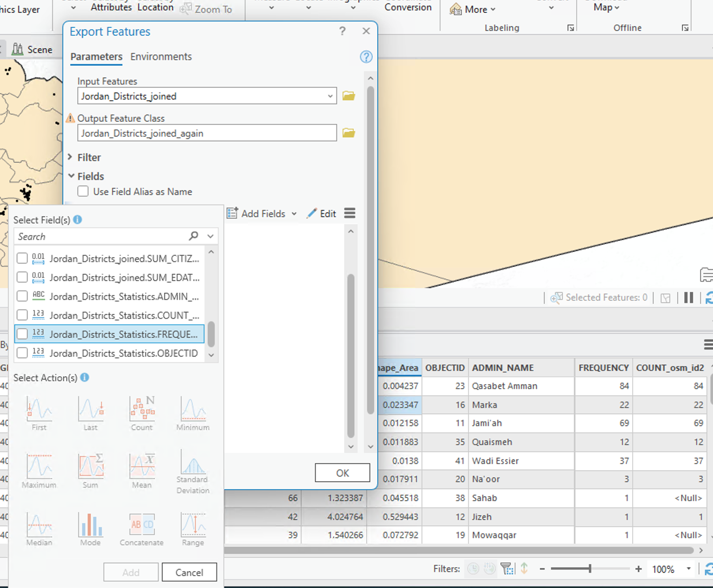The width and height of the screenshot is (713, 588).
Task: Open the Input Features dropdown
Action: tap(330, 96)
